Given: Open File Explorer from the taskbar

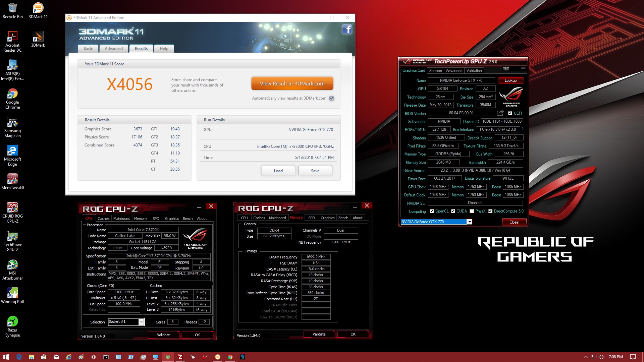Looking at the screenshot, I should [31, 357].
